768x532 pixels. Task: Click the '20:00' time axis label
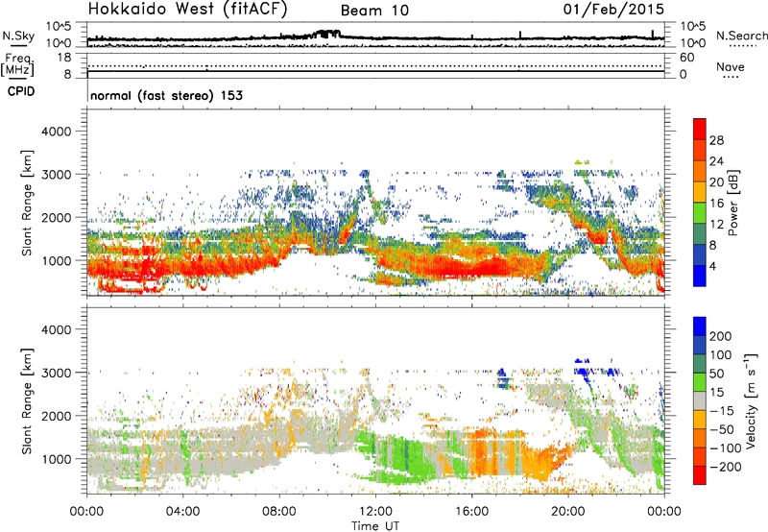pyautogui.click(x=568, y=512)
